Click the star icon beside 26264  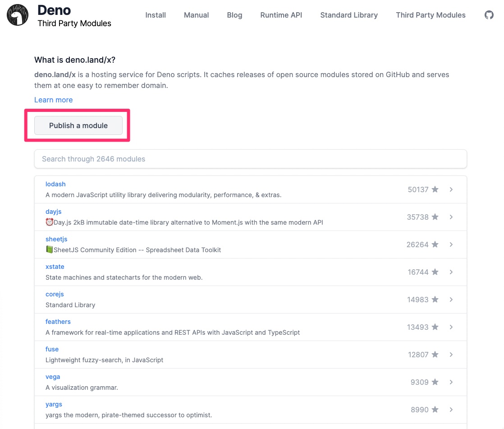[x=435, y=244]
